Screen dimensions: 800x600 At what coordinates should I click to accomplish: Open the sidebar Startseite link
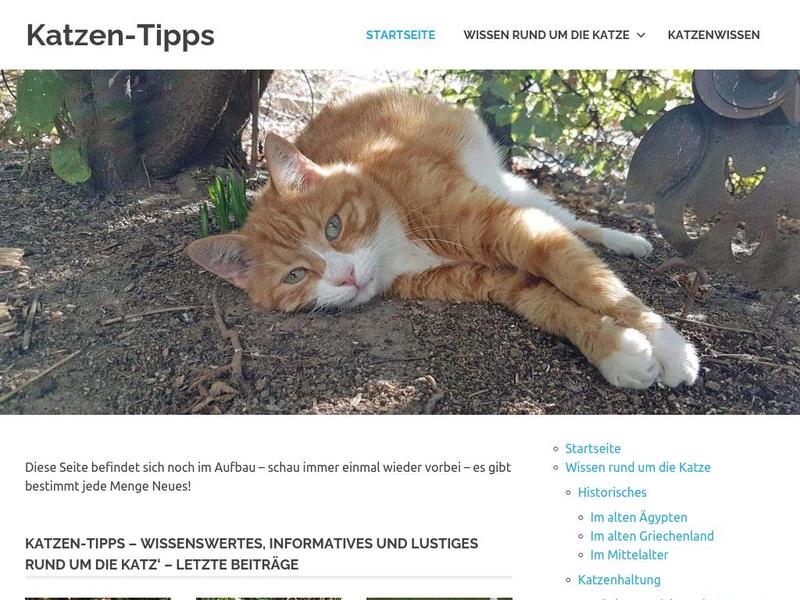coord(593,448)
